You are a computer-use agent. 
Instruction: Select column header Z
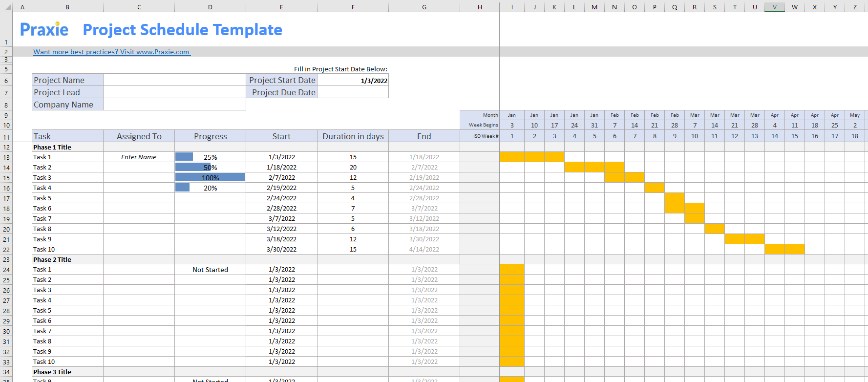pos(854,7)
